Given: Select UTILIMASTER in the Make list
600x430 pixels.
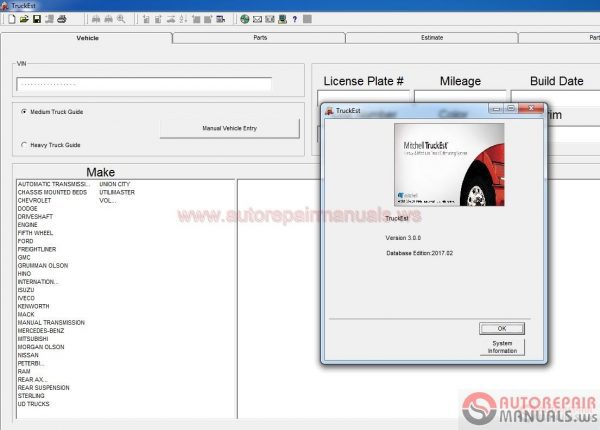Looking at the screenshot, I should 117,192.
